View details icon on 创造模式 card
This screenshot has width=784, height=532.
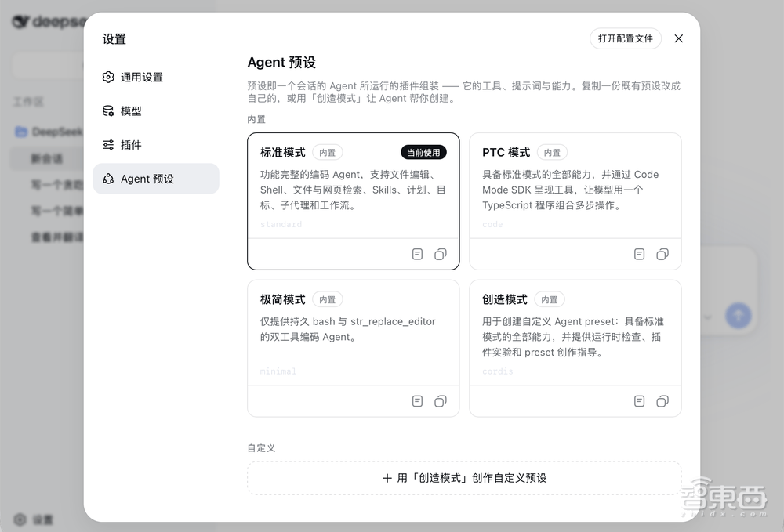640,401
